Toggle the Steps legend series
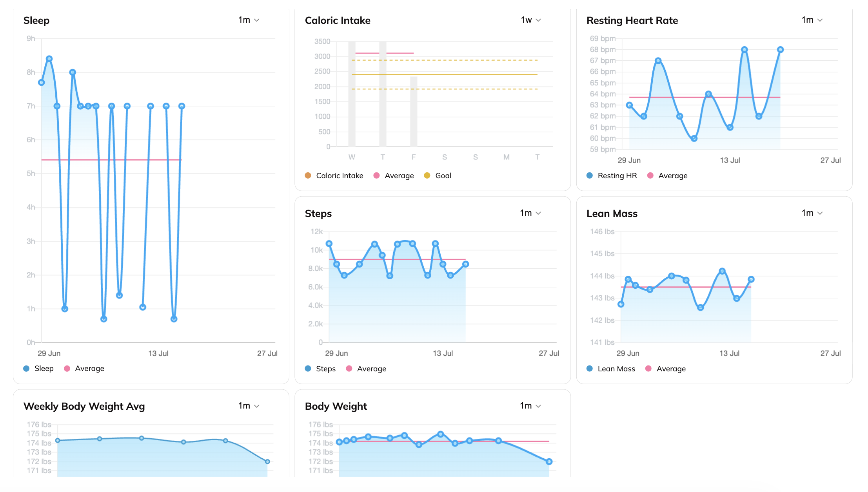 (x=320, y=369)
